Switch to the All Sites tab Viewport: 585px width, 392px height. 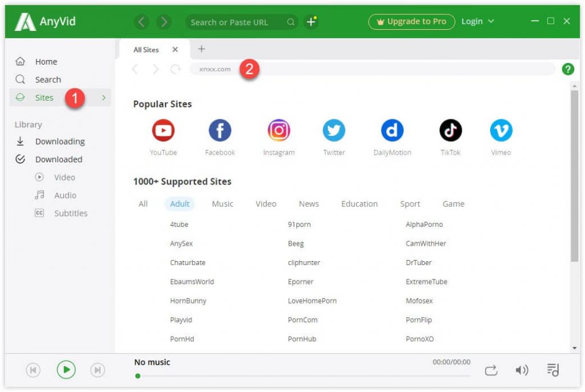[x=146, y=50]
